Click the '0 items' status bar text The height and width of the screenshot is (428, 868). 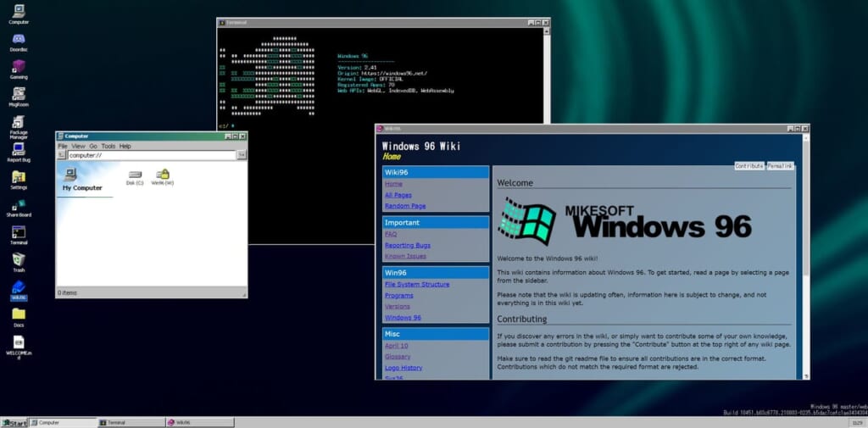click(68, 293)
